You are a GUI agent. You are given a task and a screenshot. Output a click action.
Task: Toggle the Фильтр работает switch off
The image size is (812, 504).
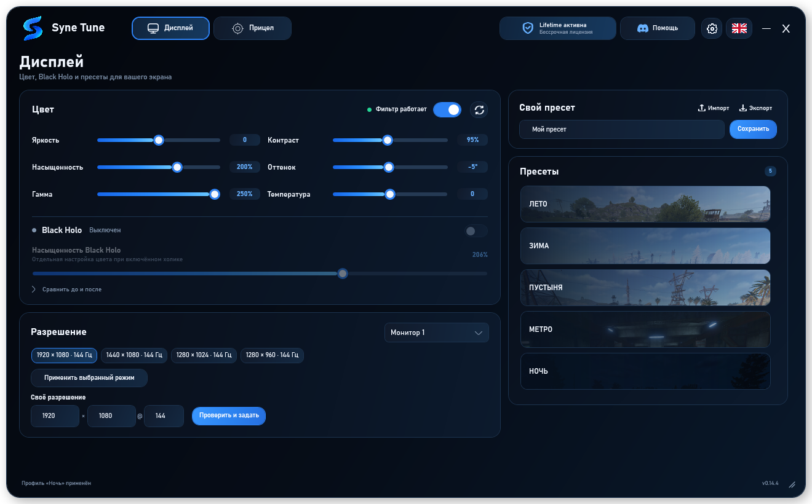click(447, 109)
